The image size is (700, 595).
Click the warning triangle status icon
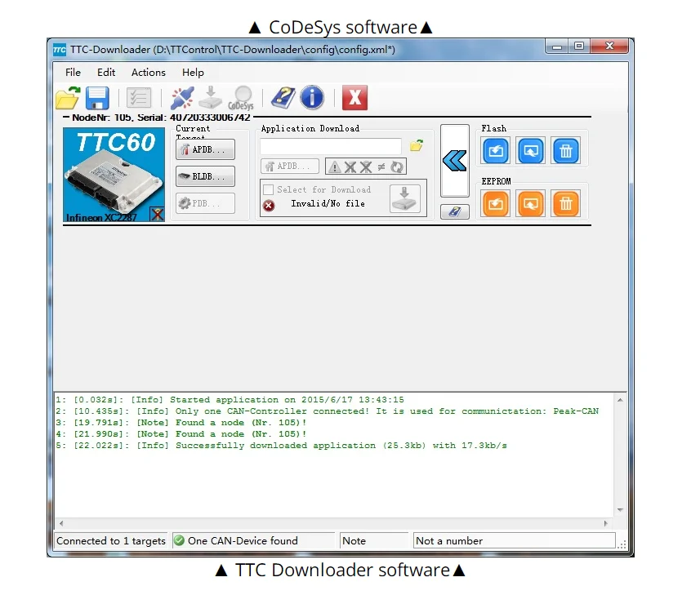(x=334, y=167)
